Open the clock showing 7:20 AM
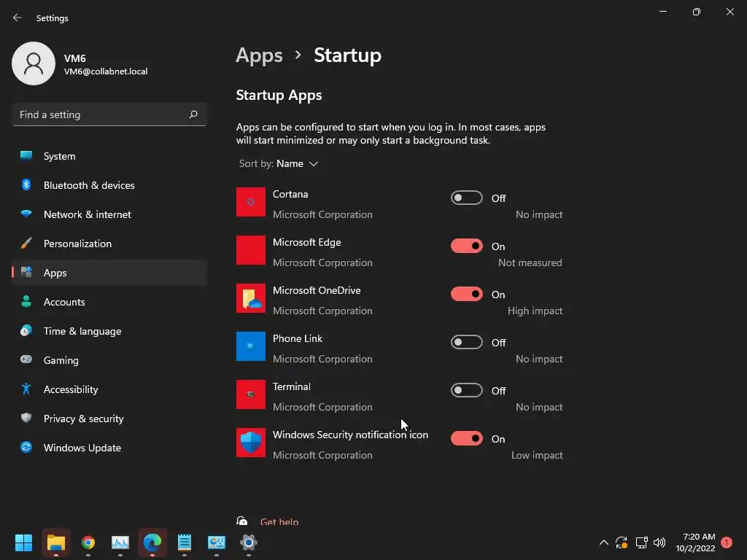This screenshot has width=747, height=560. pyautogui.click(x=695, y=542)
